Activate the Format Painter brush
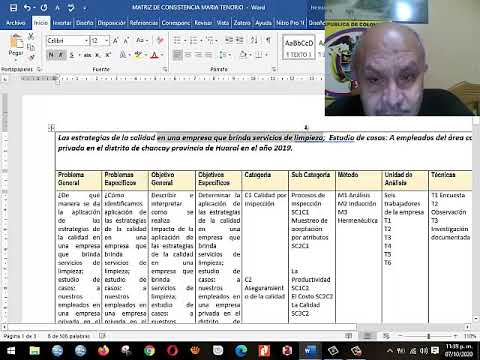Viewport: 480px width, 360px height. (32, 58)
